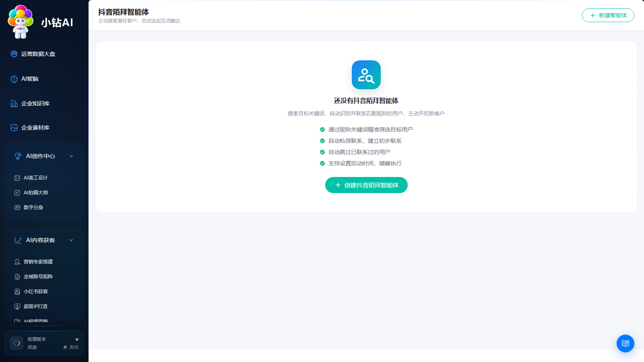Open 运营数据大盘 dashboard icon
The height and width of the screenshot is (362, 644).
(14, 54)
